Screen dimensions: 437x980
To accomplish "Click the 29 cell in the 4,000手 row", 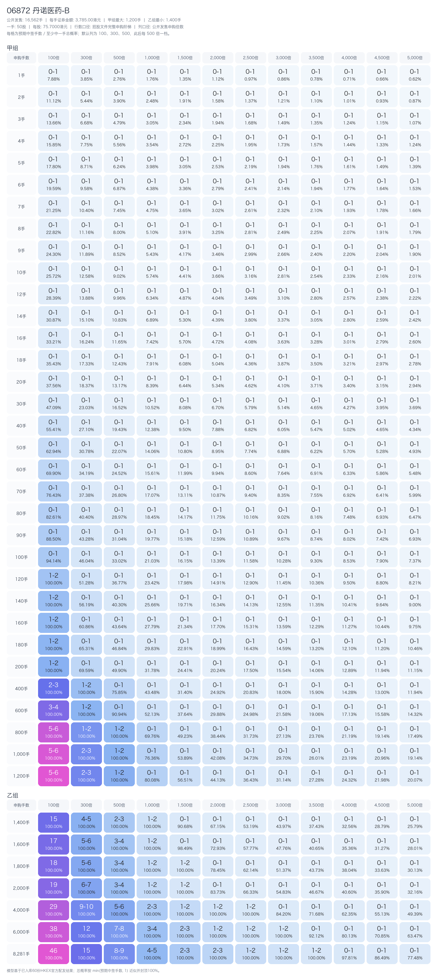I will 53,910.
